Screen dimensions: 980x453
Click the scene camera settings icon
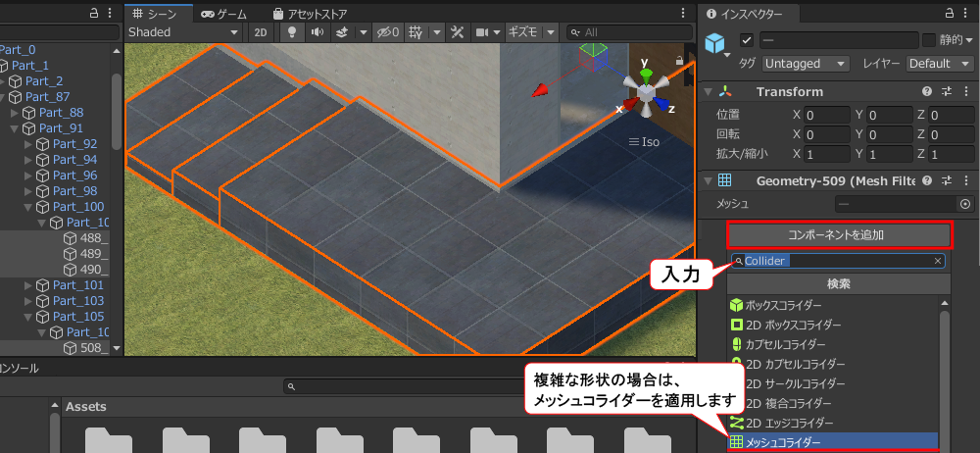coord(482,32)
